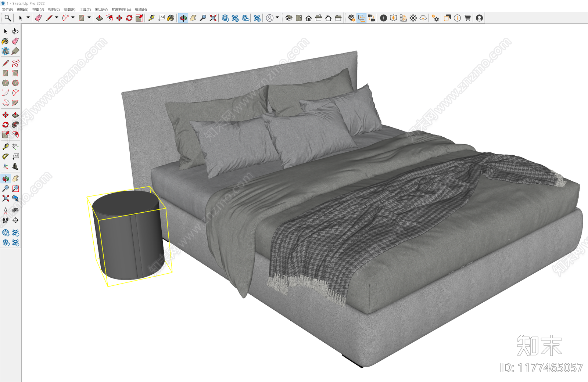
Task: Expand the Select tool dropdown arrow
Action: (28, 17)
